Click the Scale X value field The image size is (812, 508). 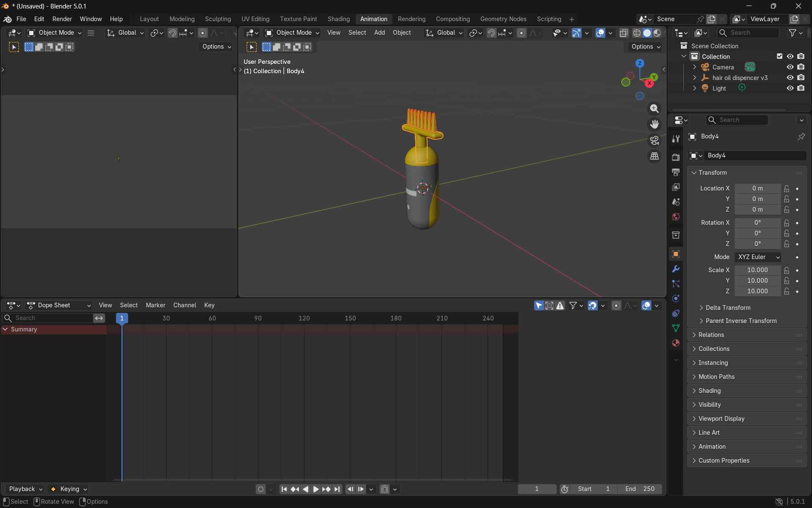click(757, 270)
